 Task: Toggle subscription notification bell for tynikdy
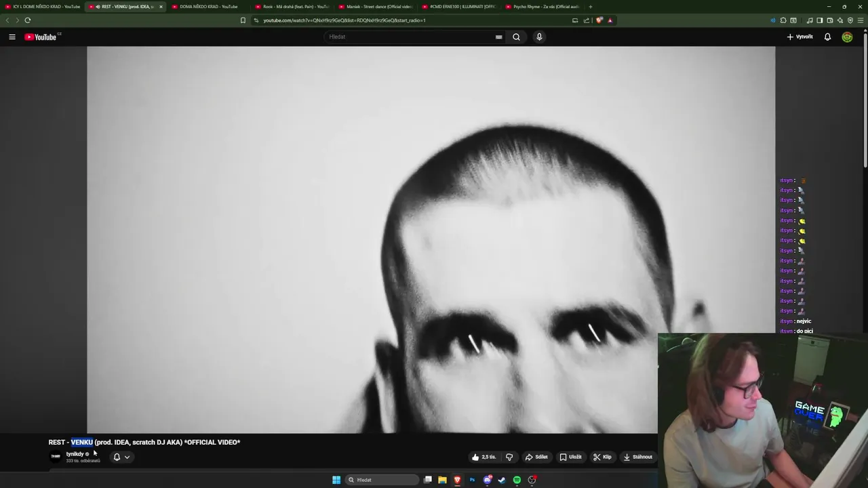[x=117, y=457]
